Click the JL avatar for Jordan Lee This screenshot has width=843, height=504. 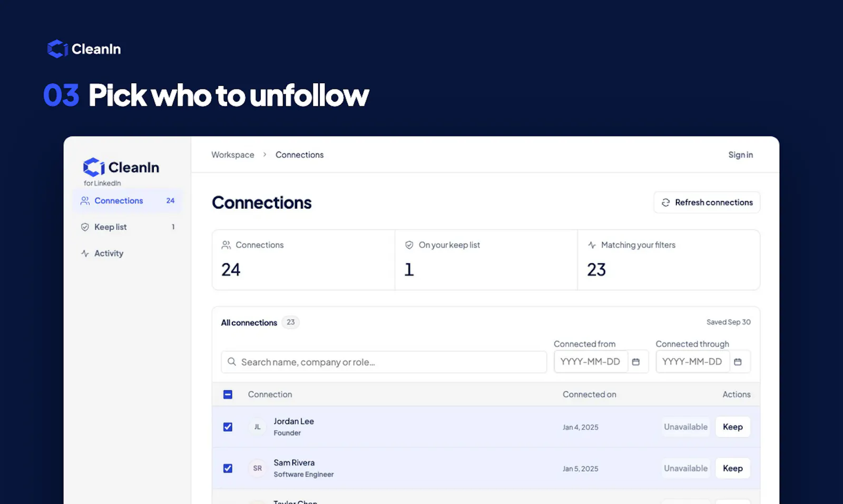click(257, 427)
